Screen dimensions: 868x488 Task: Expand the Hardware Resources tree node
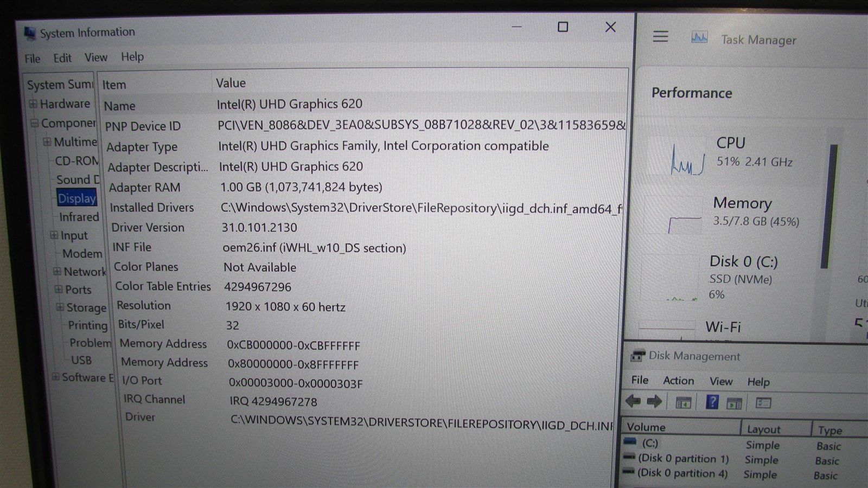33,104
